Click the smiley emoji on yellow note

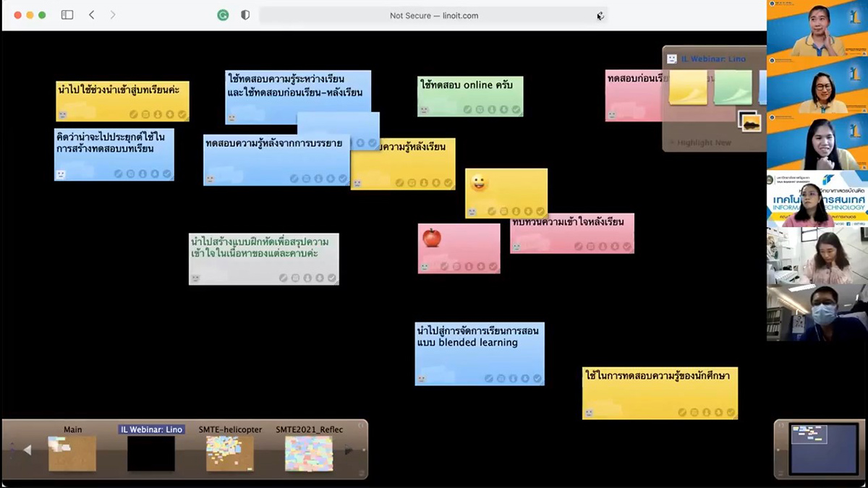[478, 183]
